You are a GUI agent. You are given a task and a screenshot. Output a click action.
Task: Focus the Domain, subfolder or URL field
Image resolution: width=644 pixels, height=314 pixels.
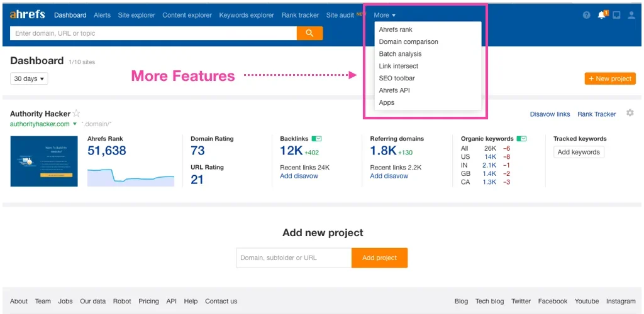click(x=293, y=257)
